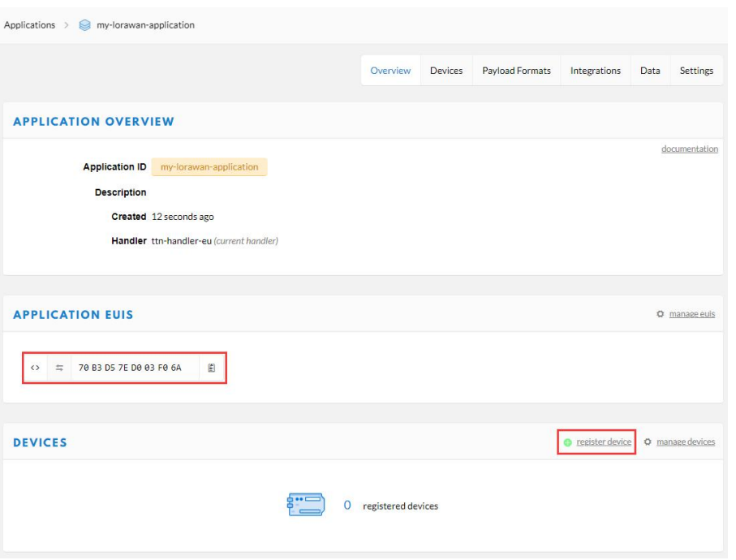Image resolution: width=736 pixels, height=560 pixels.
Task: Switch EUI byte order with swap icon
Action: point(59,368)
